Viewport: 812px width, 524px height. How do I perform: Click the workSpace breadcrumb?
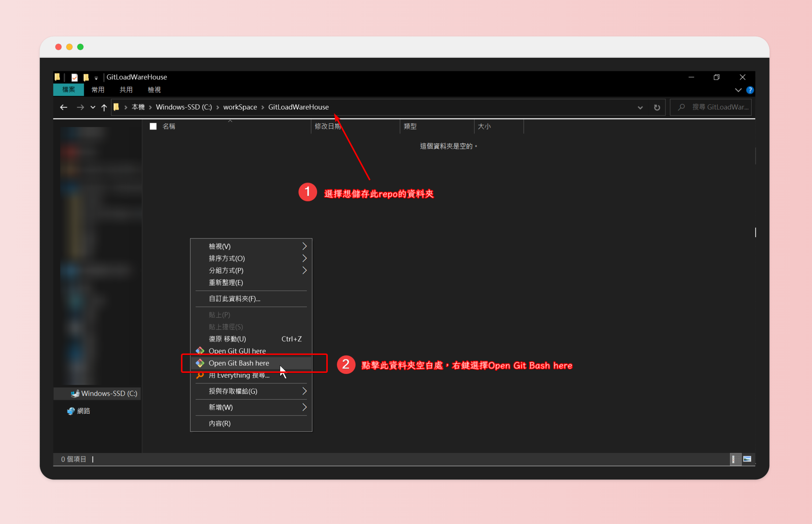point(240,107)
